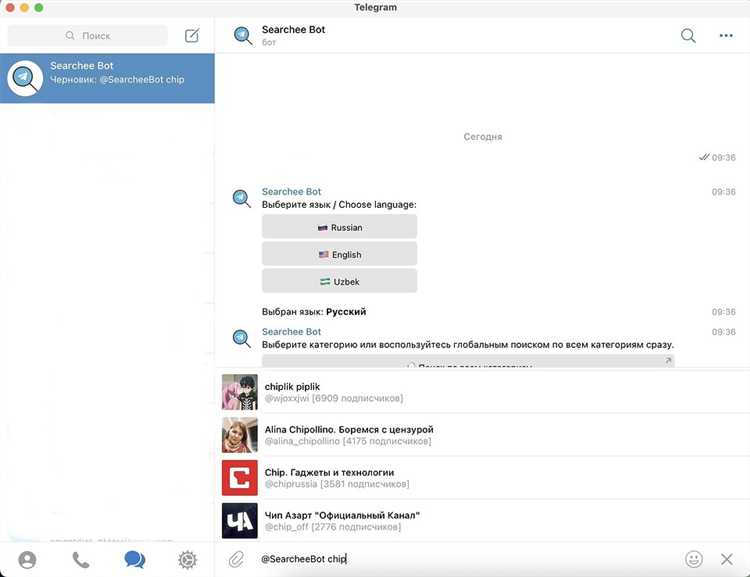Click the Searchee Bot sender name in first message

pyautogui.click(x=291, y=191)
